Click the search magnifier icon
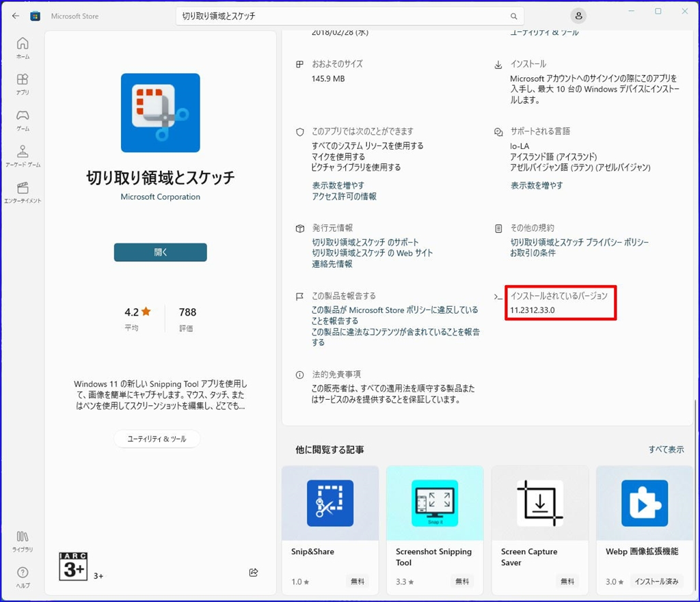 tap(514, 16)
